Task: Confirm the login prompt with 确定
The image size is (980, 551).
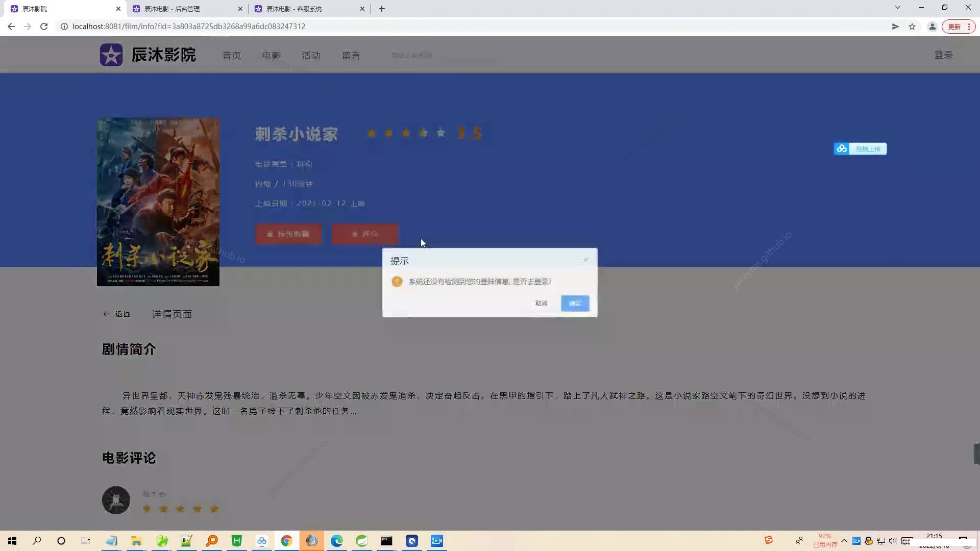Action: [x=575, y=303]
